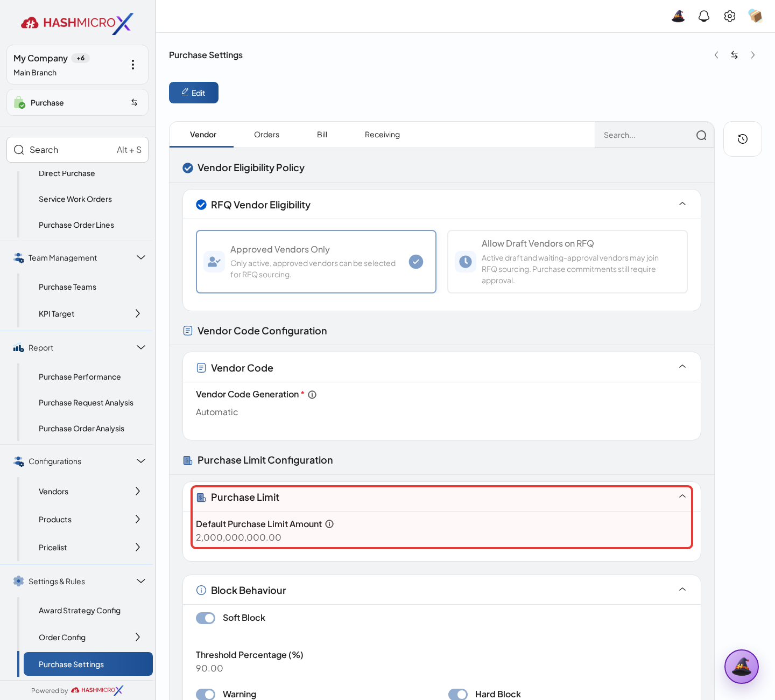This screenshot has width=775, height=700.
Task: Open Purchase Order Analysis report
Action: (81, 429)
